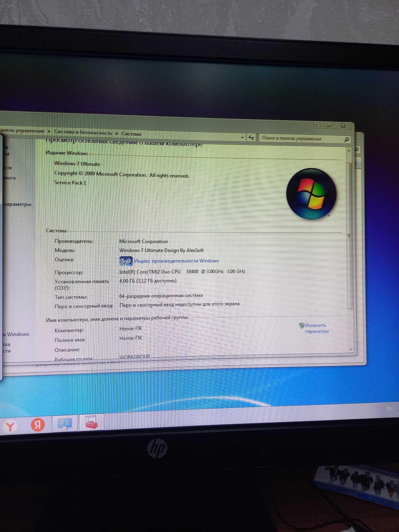Click the scrollbar up arrow
Image resolution: width=399 pixels, height=532 pixels.
(349, 150)
